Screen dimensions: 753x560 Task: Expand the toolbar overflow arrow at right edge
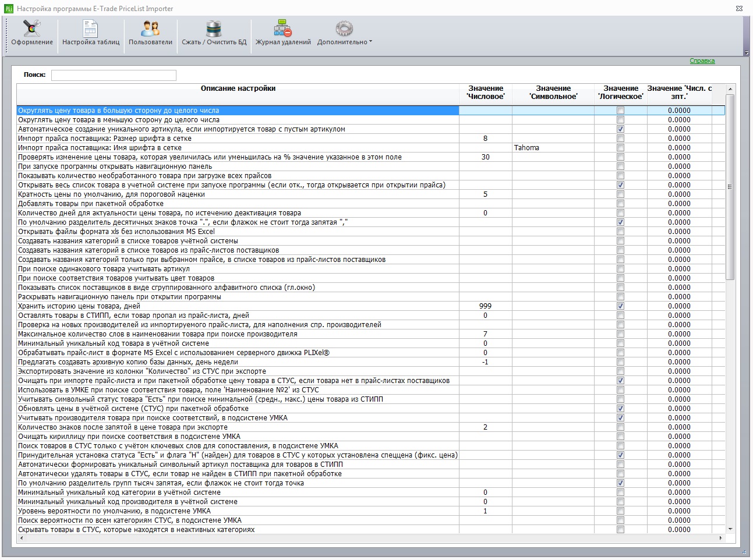(x=747, y=53)
